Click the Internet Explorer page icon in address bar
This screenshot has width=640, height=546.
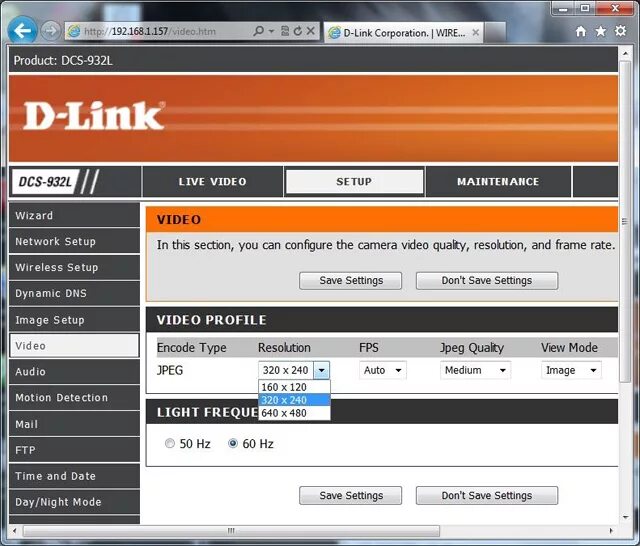coord(74,31)
